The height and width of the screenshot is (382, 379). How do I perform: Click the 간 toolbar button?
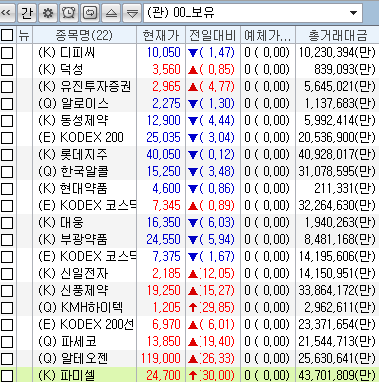(x=26, y=13)
